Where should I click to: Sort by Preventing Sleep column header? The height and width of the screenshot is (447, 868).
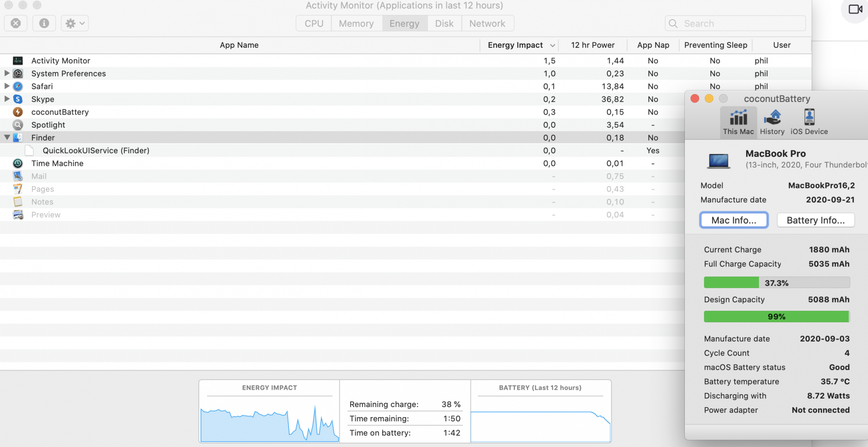[715, 45]
